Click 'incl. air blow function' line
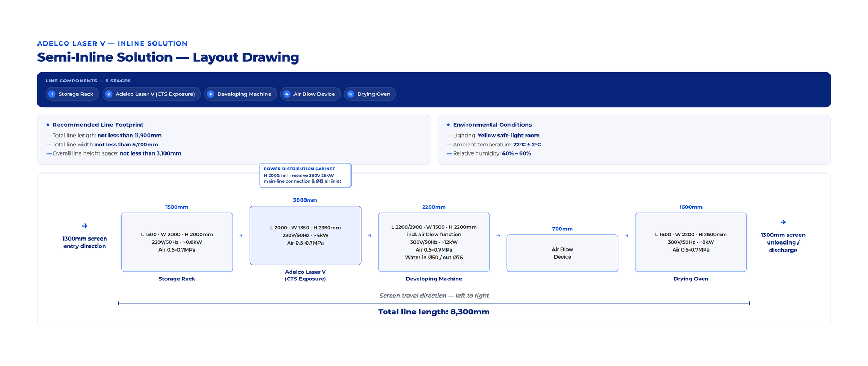The height and width of the screenshot is (366, 868). click(434, 235)
